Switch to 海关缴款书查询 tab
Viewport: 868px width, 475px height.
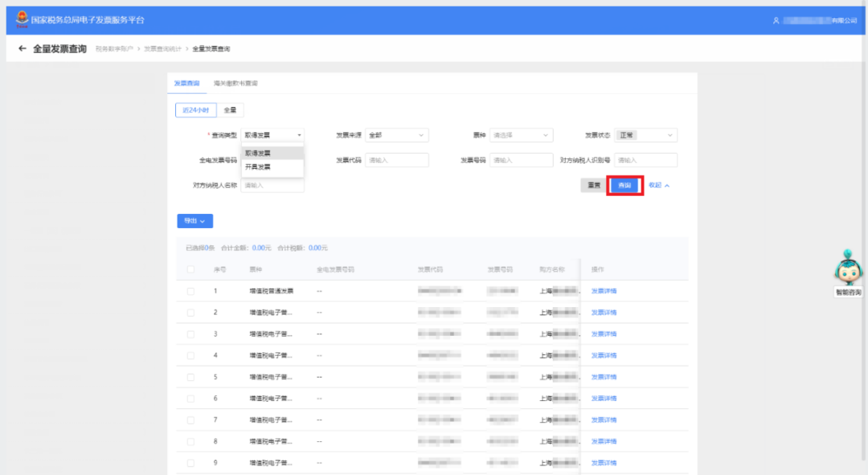pyautogui.click(x=235, y=83)
